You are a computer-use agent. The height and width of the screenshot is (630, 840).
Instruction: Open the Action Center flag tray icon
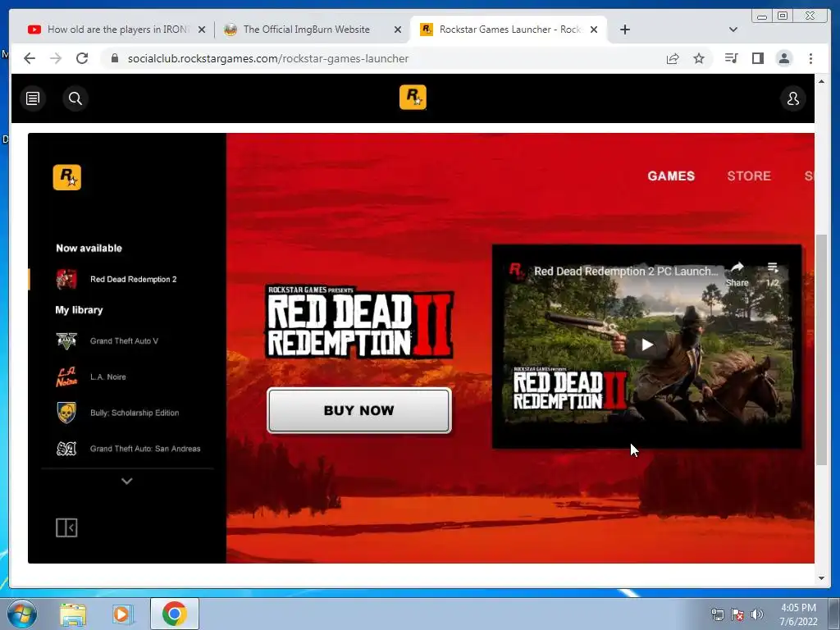737,614
